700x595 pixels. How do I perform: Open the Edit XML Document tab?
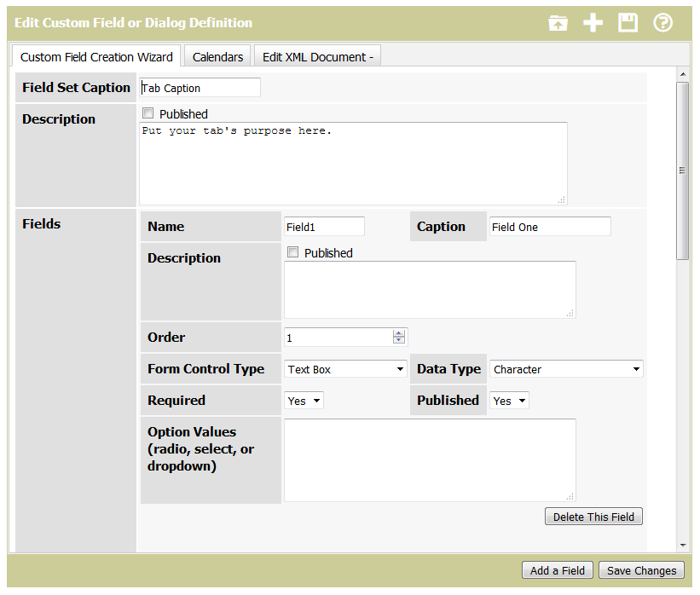[x=317, y=57]
